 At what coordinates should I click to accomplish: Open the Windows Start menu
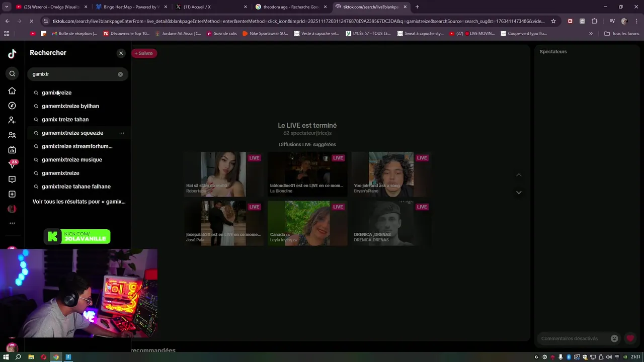[x=6, y=357]
